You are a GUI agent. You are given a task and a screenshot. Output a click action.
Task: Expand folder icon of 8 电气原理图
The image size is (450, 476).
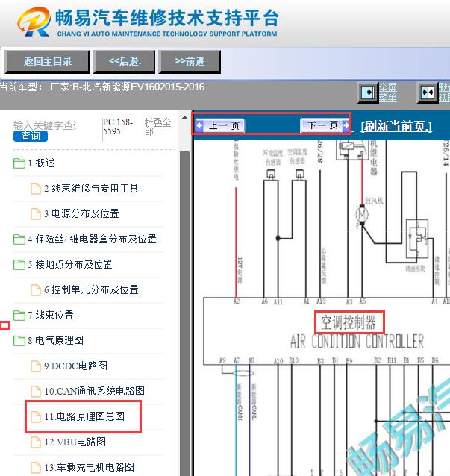pyautogui.click(x=19, y=341)
